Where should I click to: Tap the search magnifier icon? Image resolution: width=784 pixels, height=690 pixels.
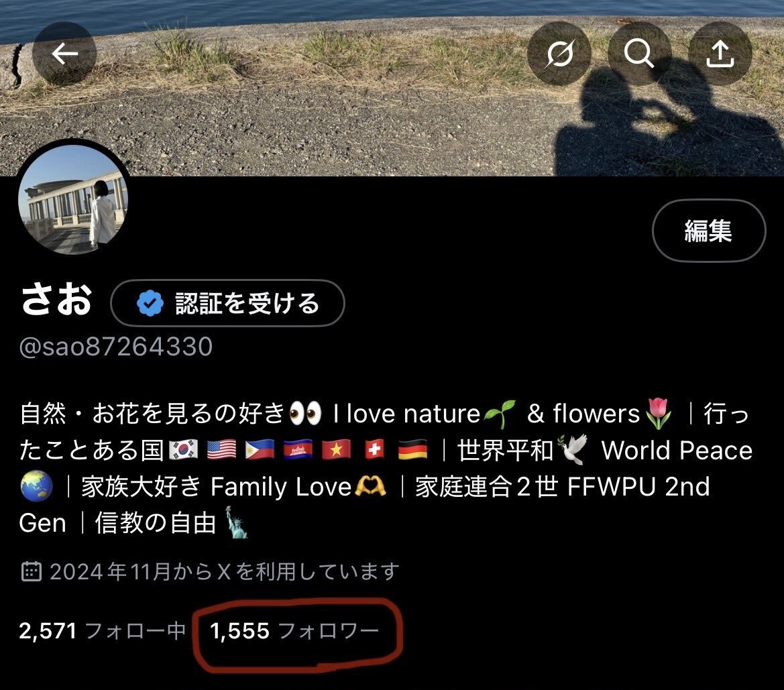pos(639,54)
